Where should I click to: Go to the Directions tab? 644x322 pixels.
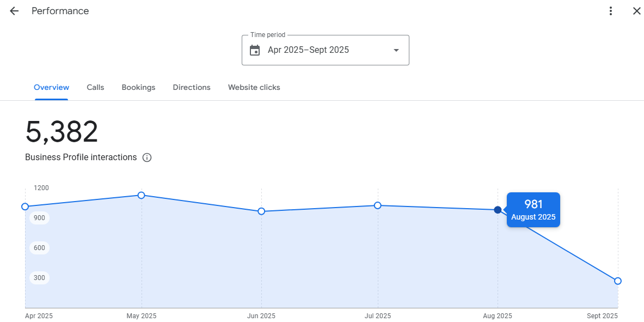pyautogui.click(x=192, y=87)
